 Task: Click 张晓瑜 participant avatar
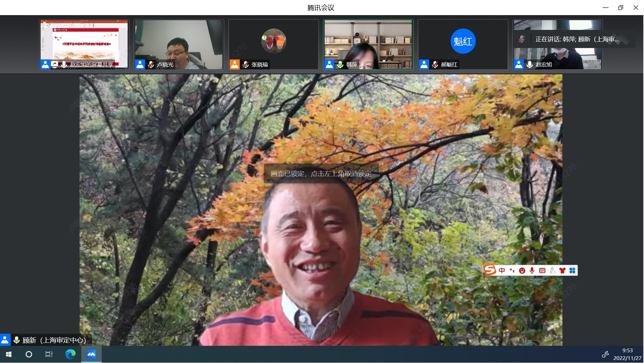[274, 41]
